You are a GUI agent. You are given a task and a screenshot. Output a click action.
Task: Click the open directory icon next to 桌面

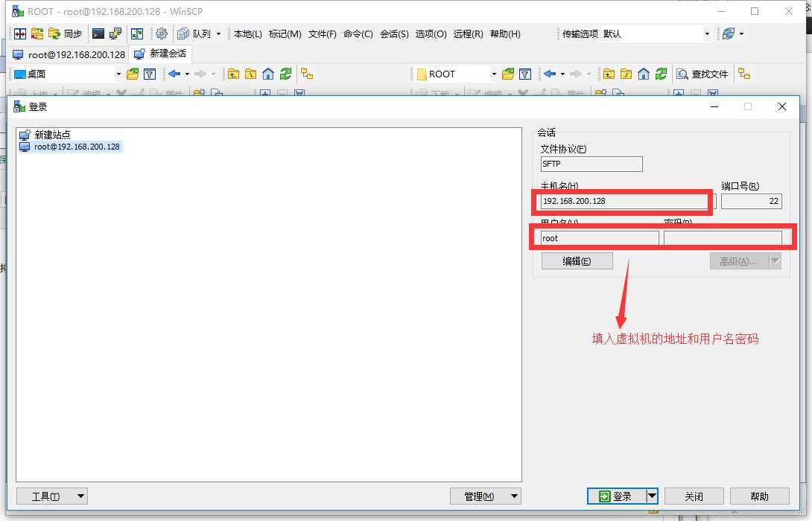pyautogui.click(x=133, y=74)
